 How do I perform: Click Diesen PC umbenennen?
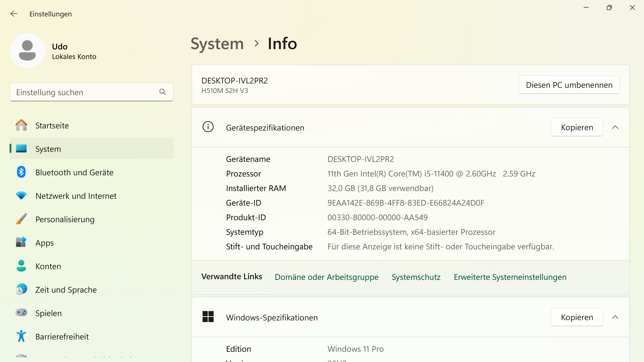tap(569, 85)
